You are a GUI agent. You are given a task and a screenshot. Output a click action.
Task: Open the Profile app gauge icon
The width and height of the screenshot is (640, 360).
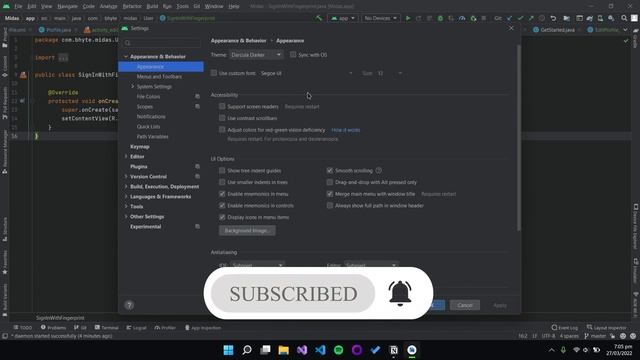(462, 18)
